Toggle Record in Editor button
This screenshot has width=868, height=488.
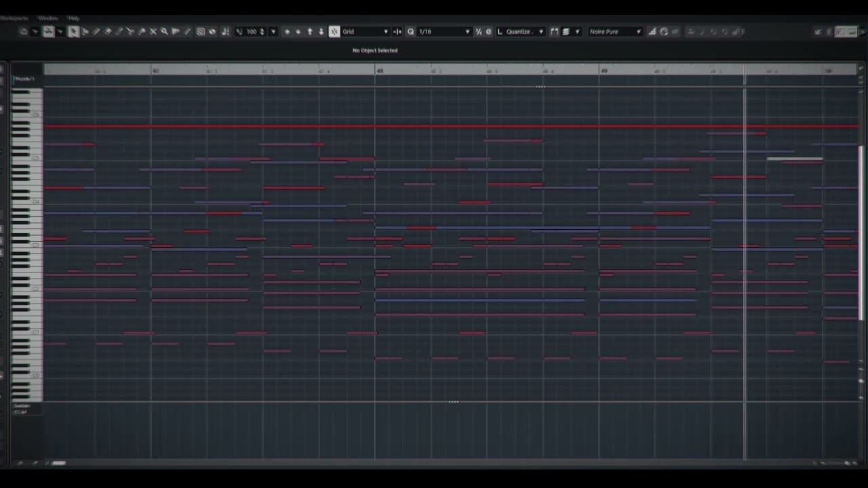(x=48, y=32)
